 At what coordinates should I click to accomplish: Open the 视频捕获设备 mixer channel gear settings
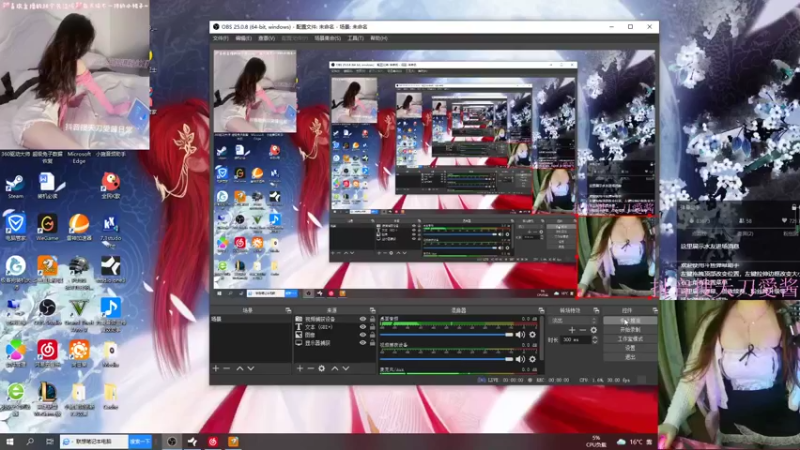533,359
